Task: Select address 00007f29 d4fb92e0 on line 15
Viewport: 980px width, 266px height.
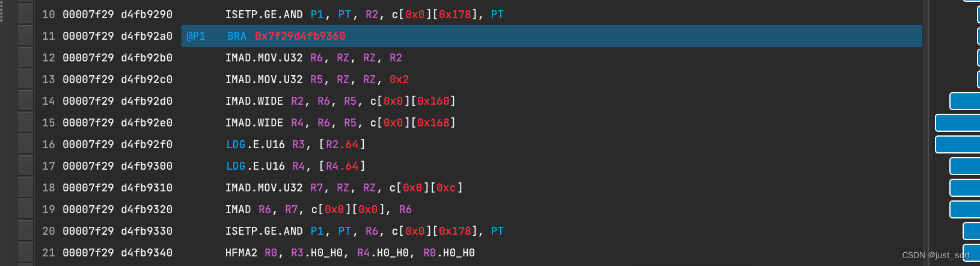Action: pos(117,123)
